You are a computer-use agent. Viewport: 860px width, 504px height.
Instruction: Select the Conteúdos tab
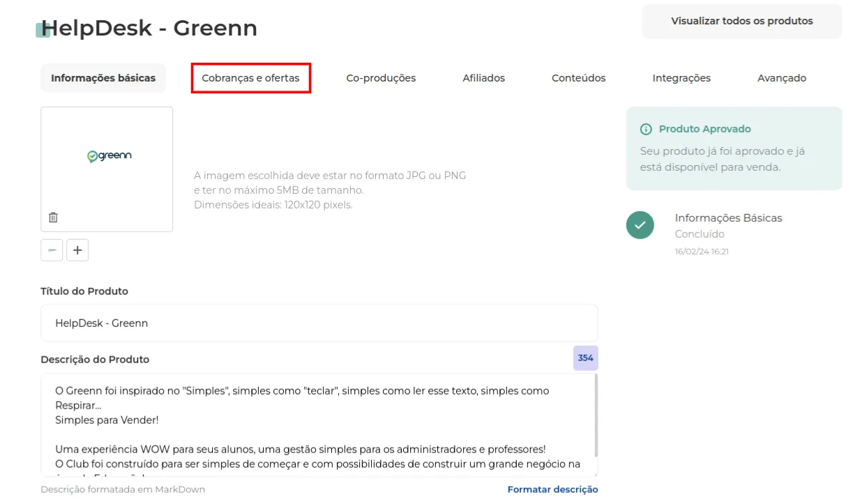click(578, 78)
